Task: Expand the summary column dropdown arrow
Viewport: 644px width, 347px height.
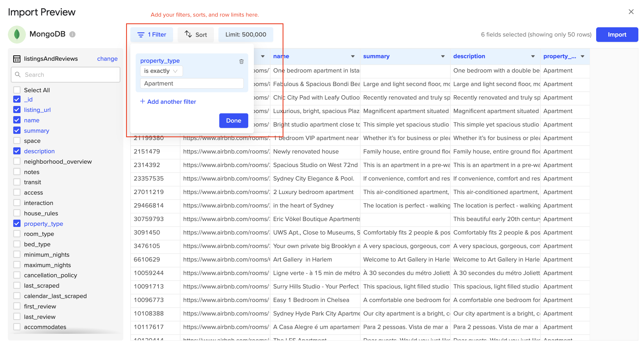Action: (x=443, y=56)
